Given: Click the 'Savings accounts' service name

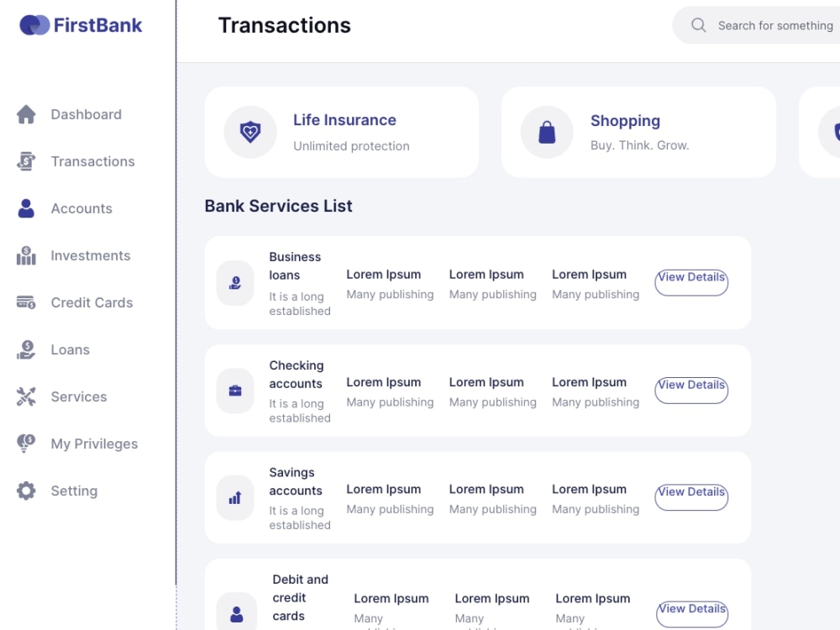Looking at the screenshot, I should (296, 481).
